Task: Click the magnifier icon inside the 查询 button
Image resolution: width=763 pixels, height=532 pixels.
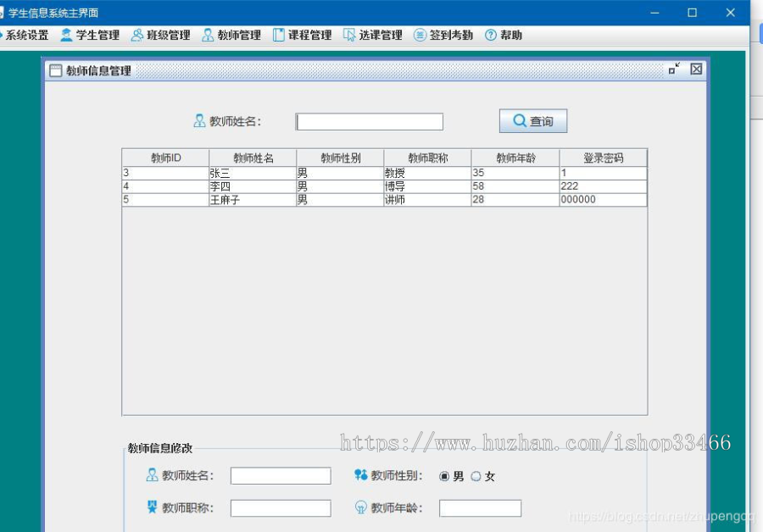Action: click(x=519, y=121)
